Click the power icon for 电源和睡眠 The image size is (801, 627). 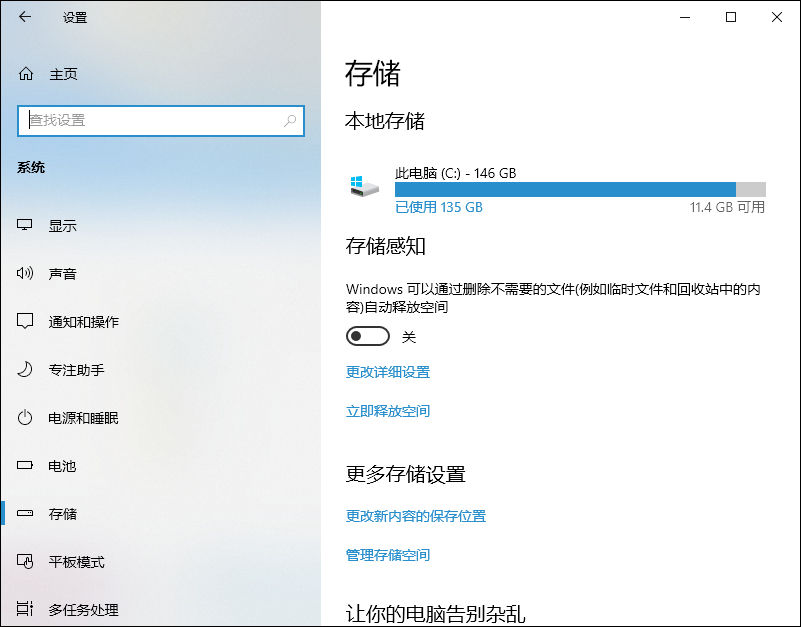[x=25, y=417]
